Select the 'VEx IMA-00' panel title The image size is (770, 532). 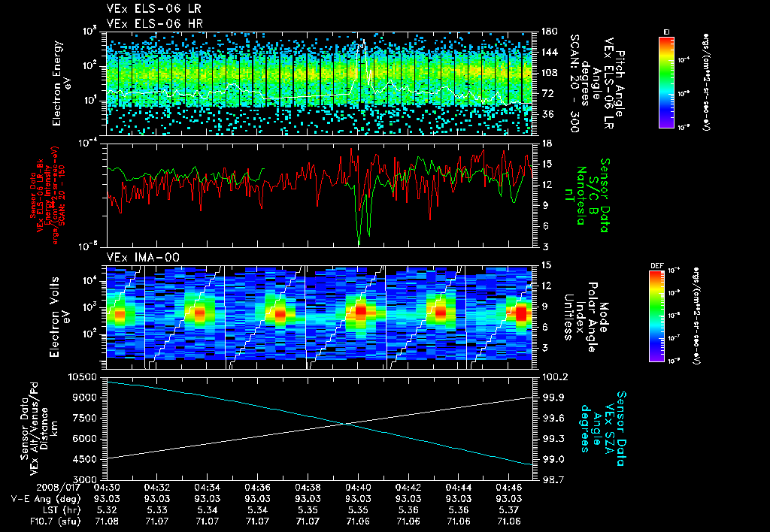(143, 257)
